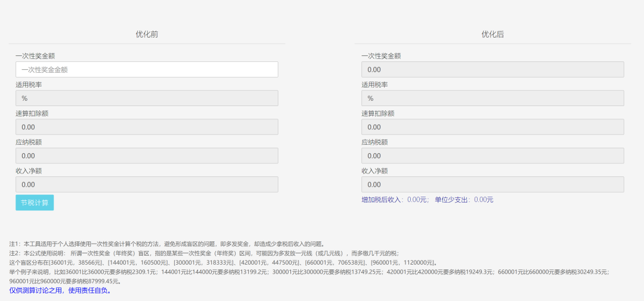Select the 适用税率 field under 优化后

click(493, 98)
